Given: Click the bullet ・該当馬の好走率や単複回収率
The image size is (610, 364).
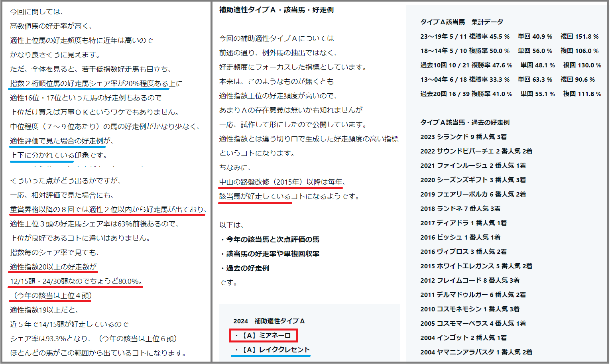Looking at the screenshot, I should 270,254.
